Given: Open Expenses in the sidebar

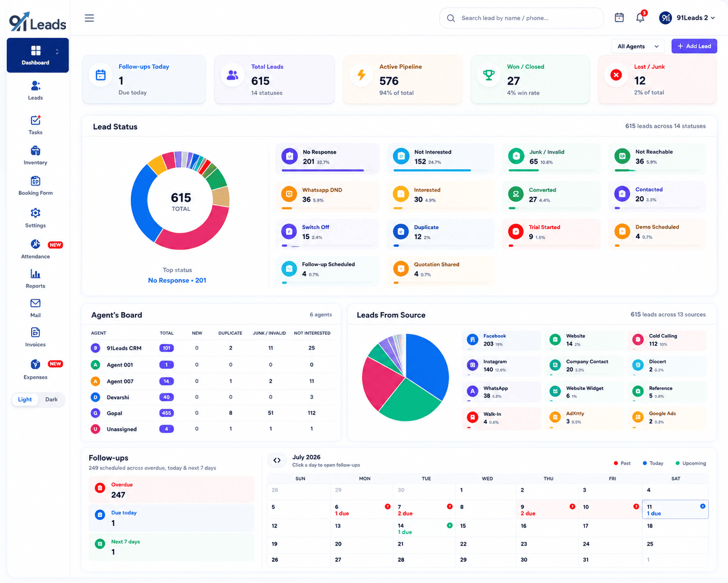Looking at the screenshot, I should [x=35, y=369].
